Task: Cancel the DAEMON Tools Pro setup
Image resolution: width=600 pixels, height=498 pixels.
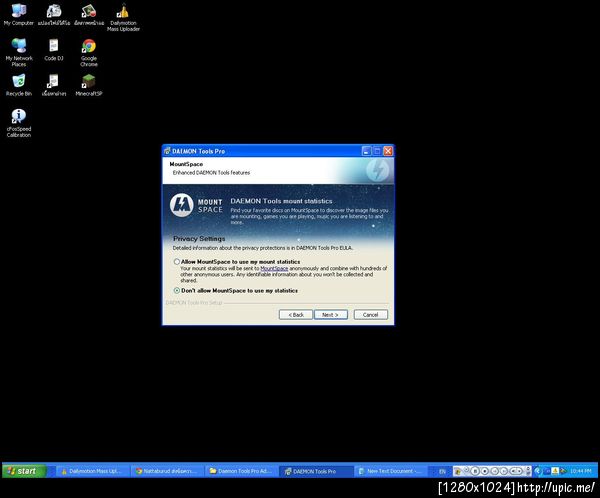Action: [x=370, y=315]
